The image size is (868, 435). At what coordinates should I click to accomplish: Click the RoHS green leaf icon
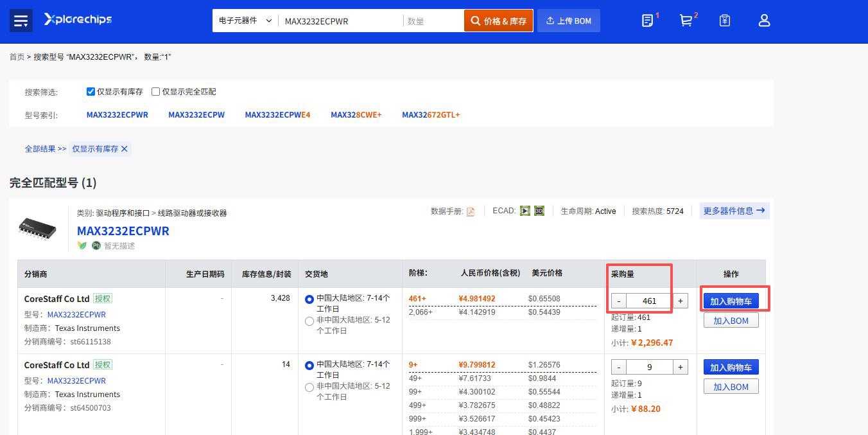coord(82,245)
